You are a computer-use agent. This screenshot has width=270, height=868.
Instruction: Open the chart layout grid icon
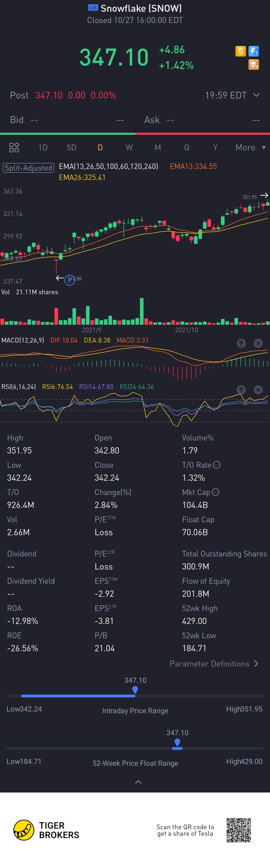[x=14, y=147]
